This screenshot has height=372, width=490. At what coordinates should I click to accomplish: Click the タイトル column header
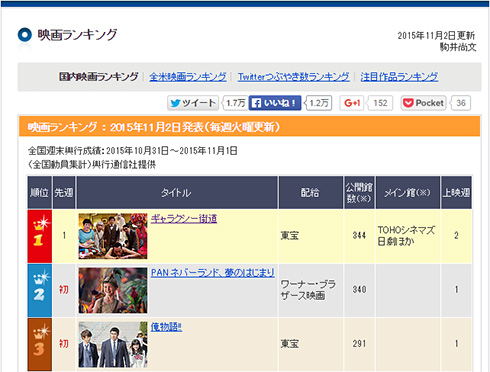177,193
